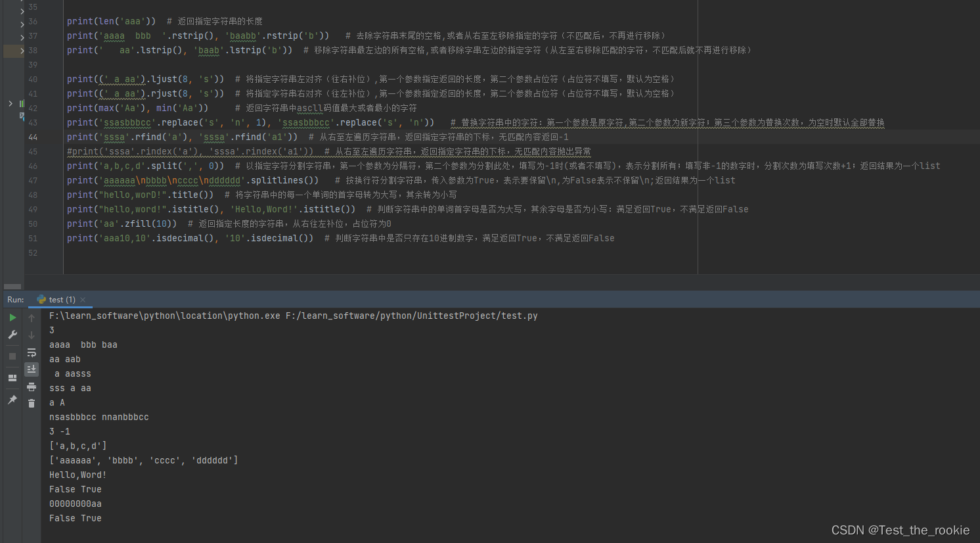Image resolution: width=980 pixels, height=543 pixels.
Task: Click the ljust(8, 's') code on line 40
Action: point(145,80)
